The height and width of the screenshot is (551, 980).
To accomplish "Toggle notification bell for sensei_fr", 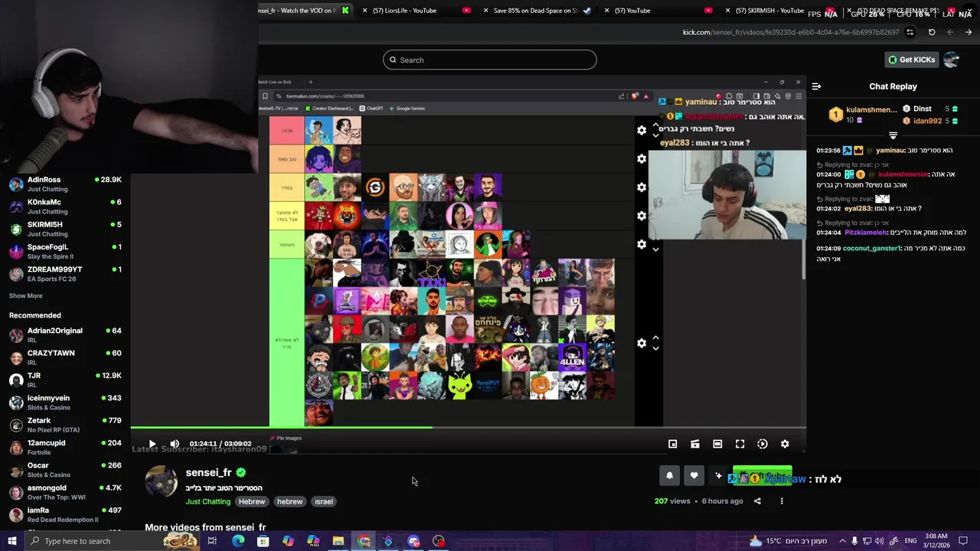I will 669,475.
